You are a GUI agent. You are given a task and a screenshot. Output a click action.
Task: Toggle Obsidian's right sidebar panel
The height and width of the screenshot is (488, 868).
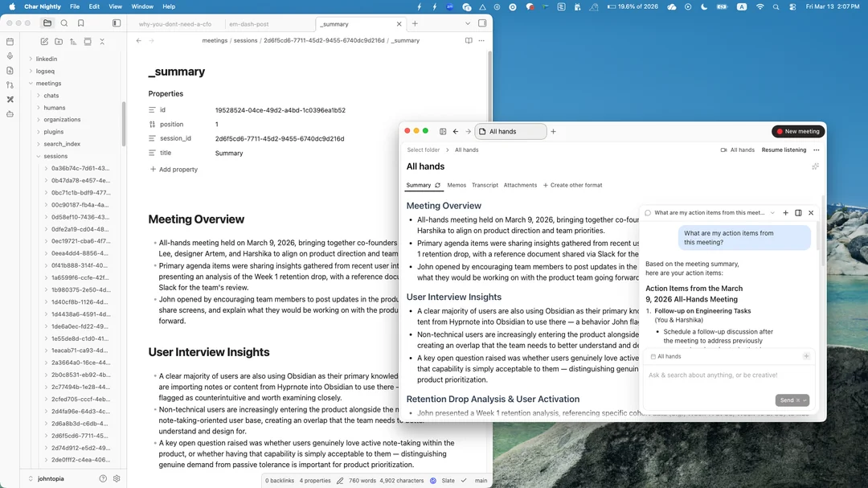pos(482,23)
